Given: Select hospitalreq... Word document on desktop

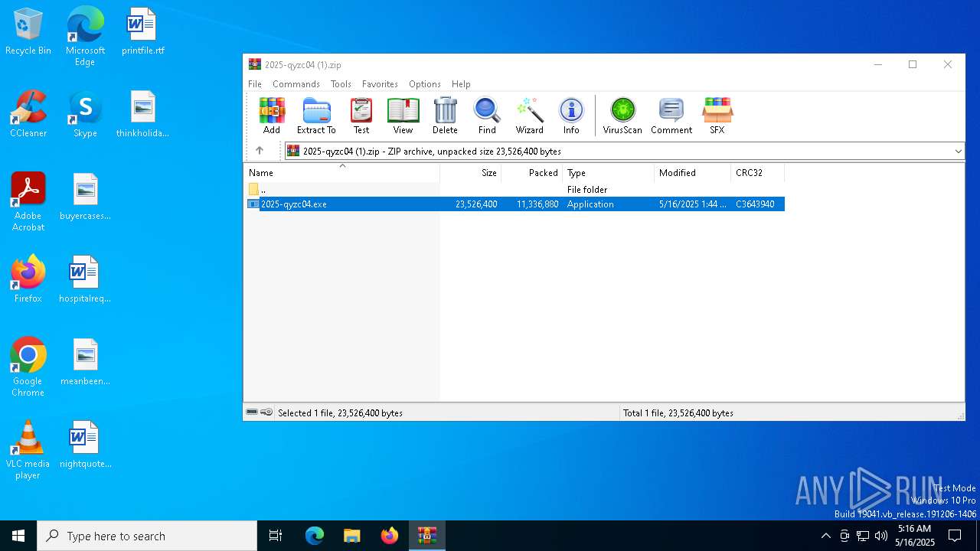Looking at the screenshot, I should tap(85, 279).
